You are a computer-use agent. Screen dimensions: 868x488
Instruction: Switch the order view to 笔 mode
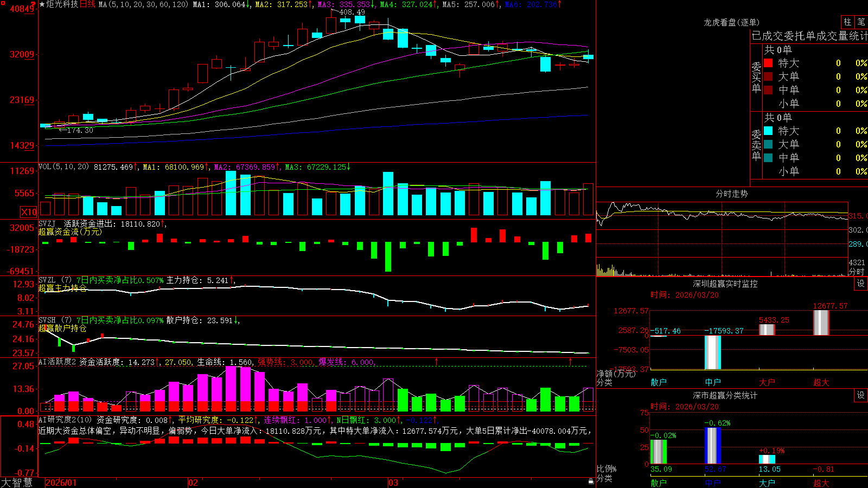(x=861, y=22)
